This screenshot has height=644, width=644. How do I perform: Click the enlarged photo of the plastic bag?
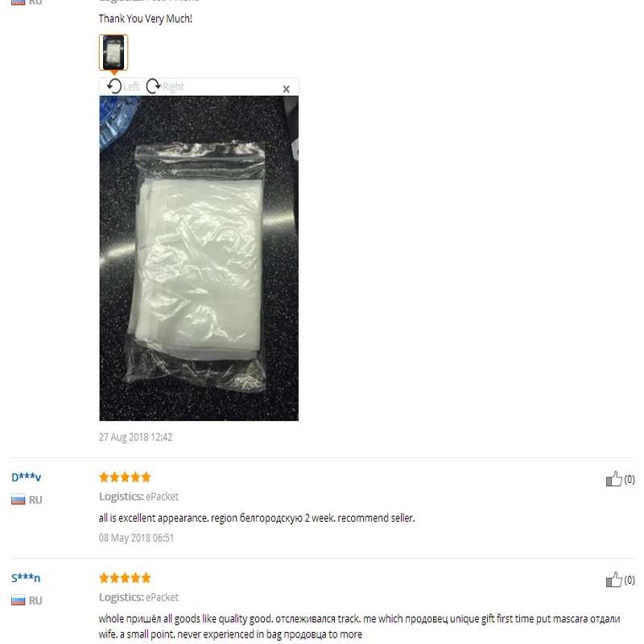pos(199,258)
